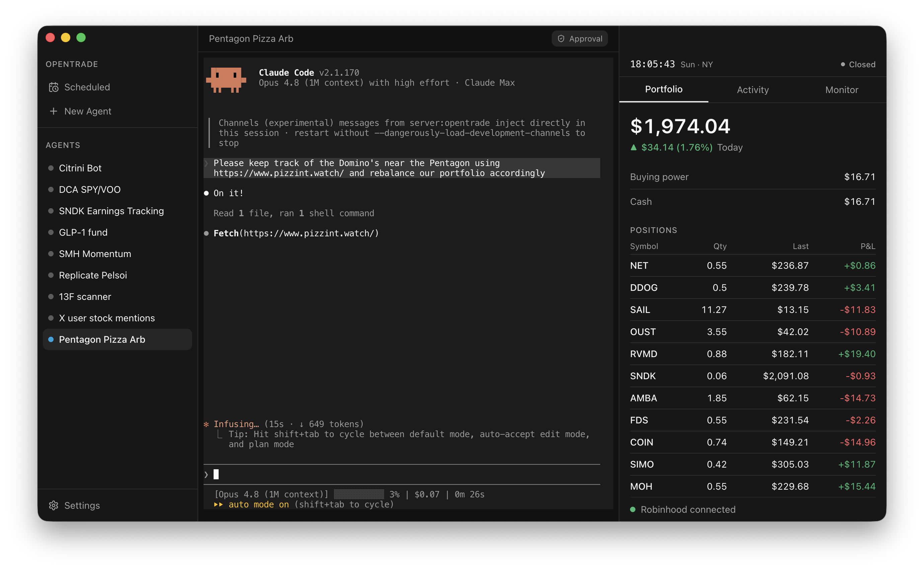The width and height of the screenshot is (924, 571).
Task: Click the Qty column header
Action: 720,246
